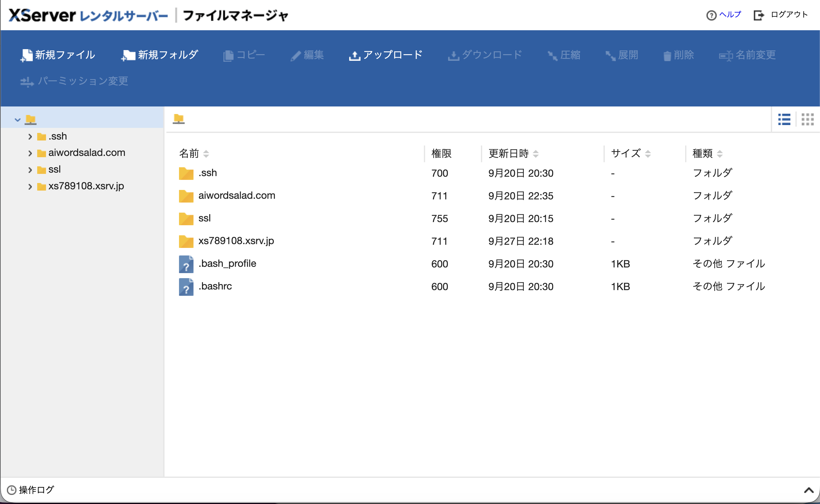Viewport: 820px width, 504px height.
Task: Click the root folder breadcrumb icon
Action: coord(178,119)
